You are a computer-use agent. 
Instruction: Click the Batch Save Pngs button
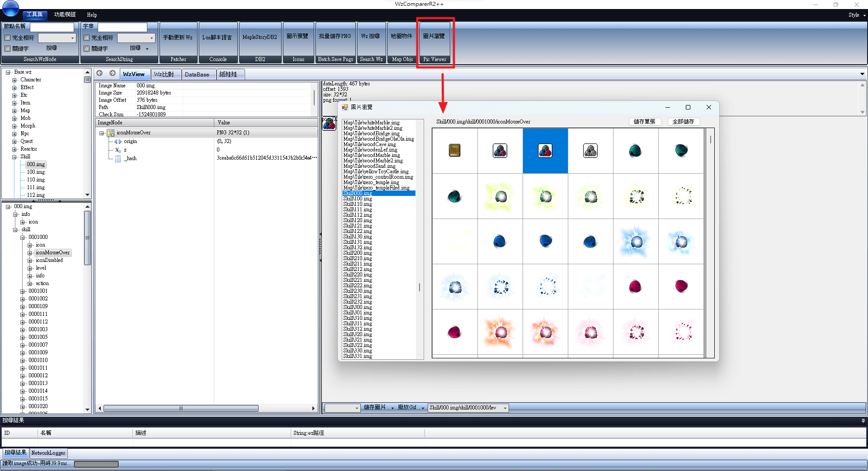point(335,43)
